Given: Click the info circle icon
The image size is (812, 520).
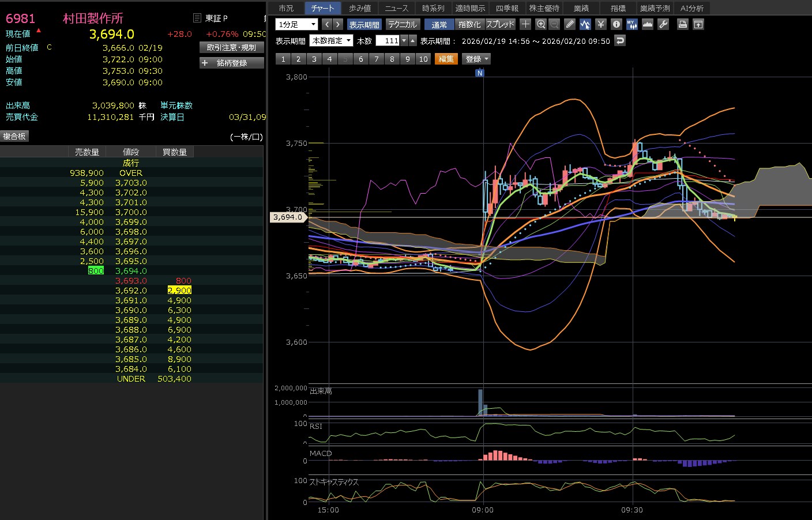Looking at the screenshot, I should pos(616,24).
